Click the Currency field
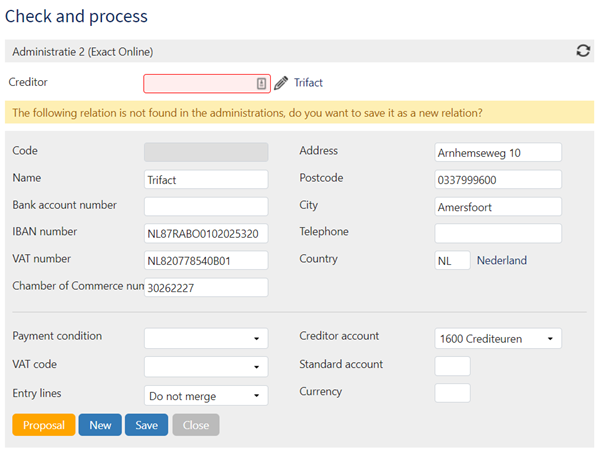The width and height of the screenshot is (601, 455). (x=452, y=393)
